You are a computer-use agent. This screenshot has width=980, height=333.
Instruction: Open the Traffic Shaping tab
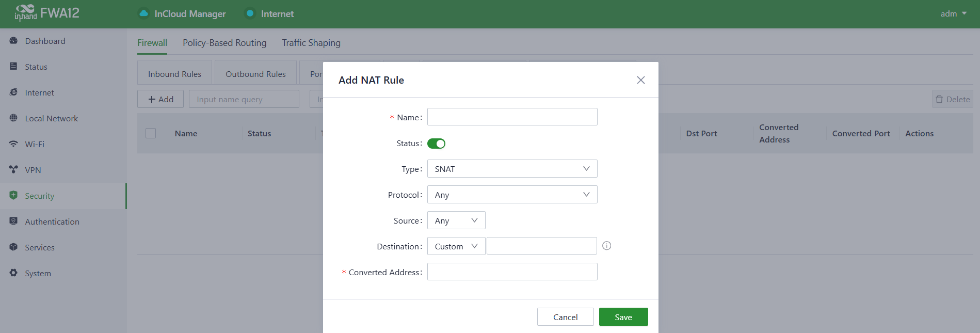(311, 43)
